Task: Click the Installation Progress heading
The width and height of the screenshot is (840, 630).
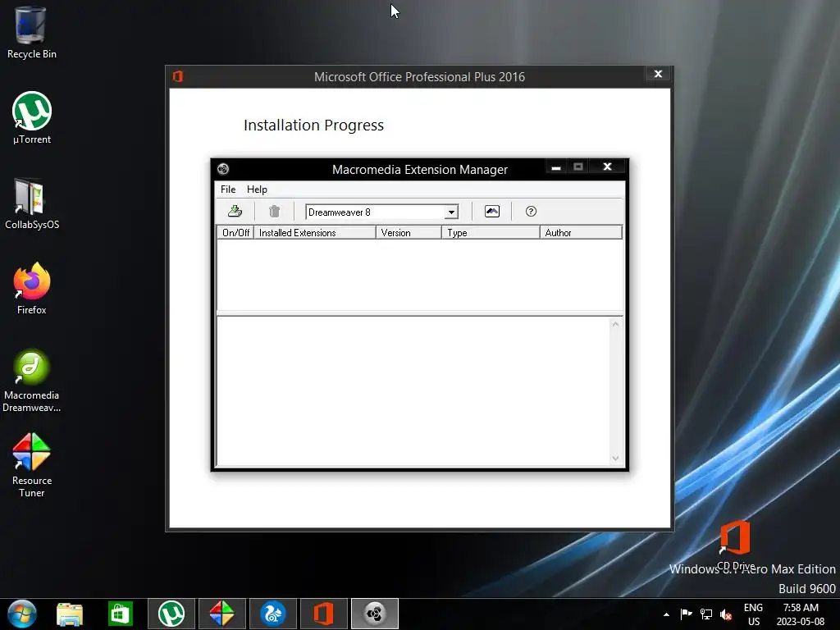Action: point(313,126)
